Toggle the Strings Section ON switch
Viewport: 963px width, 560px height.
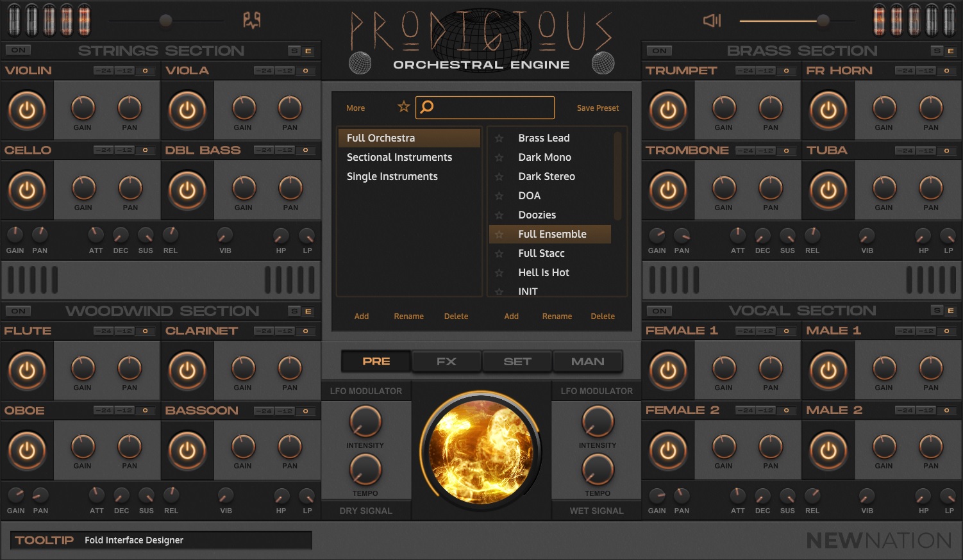click(x=19, y=50)
